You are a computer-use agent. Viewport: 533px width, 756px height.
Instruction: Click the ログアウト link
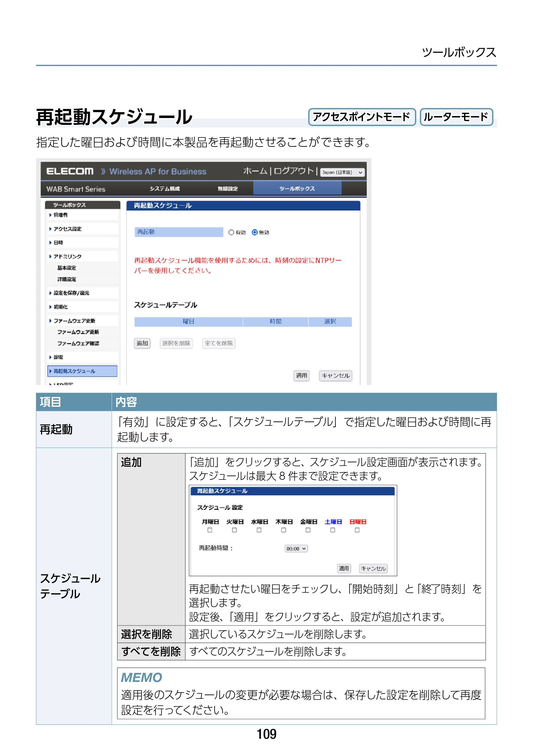pyautogui.click(x=293, y=171)
